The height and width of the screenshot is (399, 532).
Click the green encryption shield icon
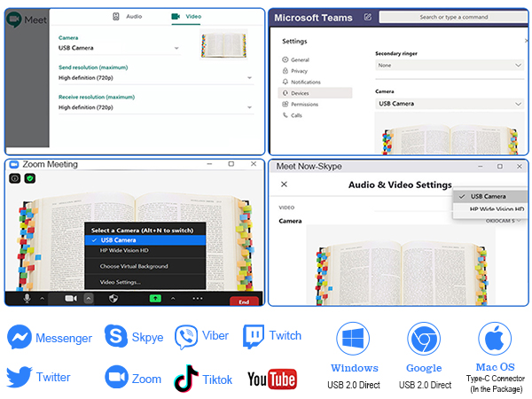(x=30, y=178)
